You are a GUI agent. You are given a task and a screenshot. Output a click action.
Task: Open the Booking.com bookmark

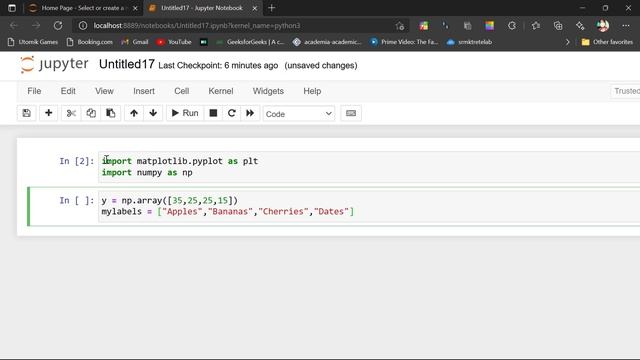[x=89, y=42]
